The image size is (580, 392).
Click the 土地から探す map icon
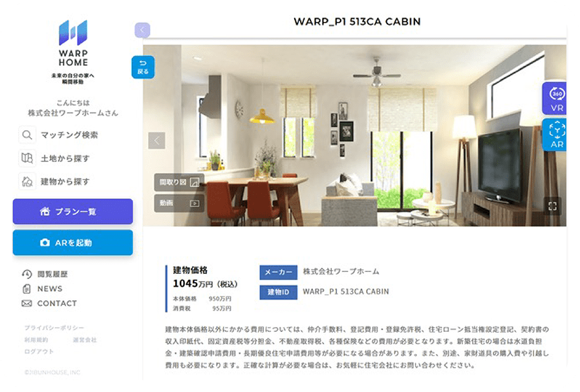27,158
